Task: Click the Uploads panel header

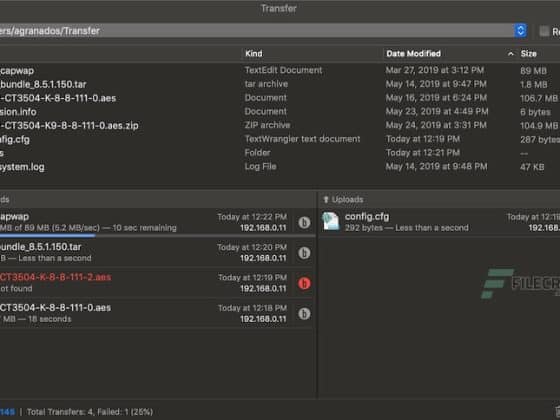Action: pos(439,199)
